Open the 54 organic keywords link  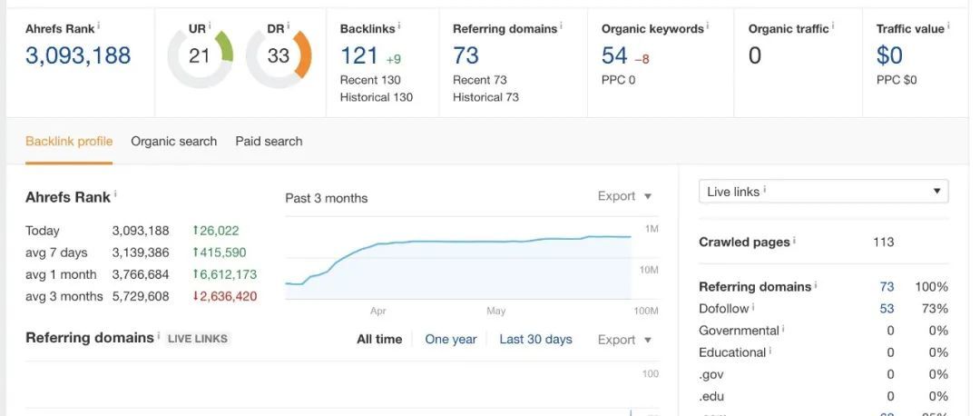tap(614, 56)
